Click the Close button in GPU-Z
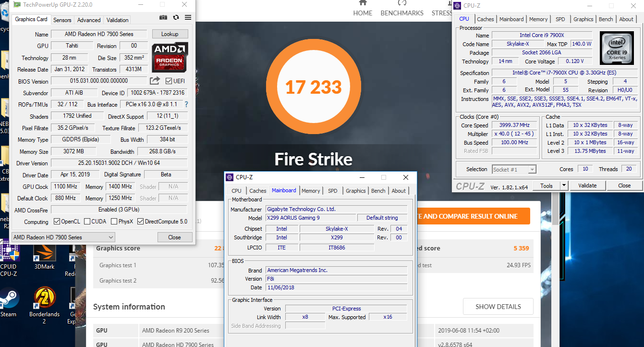This screenshot has width=644, height=347. 175,237
